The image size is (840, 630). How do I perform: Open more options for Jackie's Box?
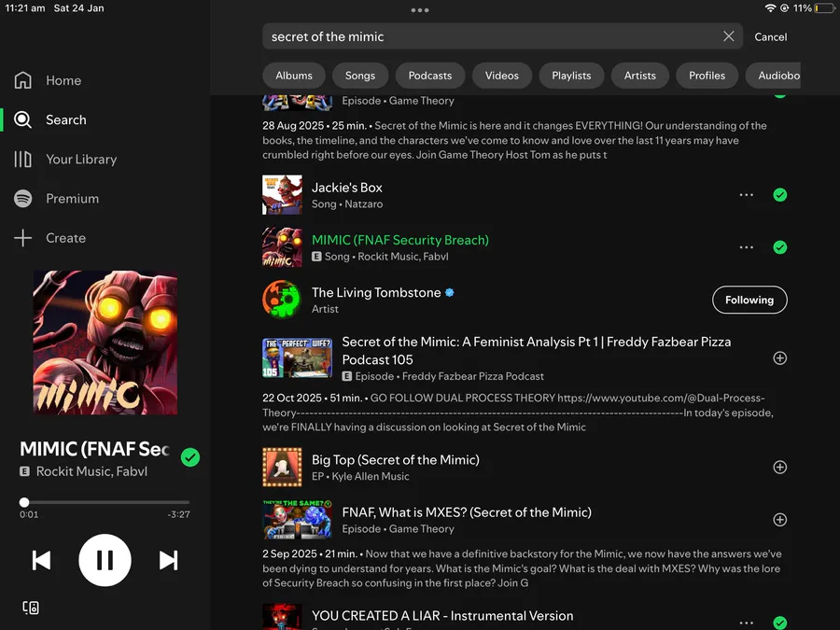[x=747, y=195]
